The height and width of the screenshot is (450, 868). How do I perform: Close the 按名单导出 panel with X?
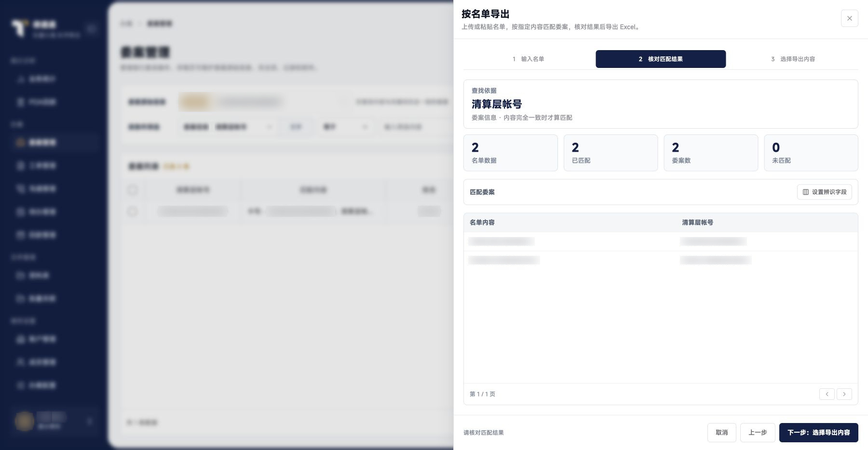(849, 18)
